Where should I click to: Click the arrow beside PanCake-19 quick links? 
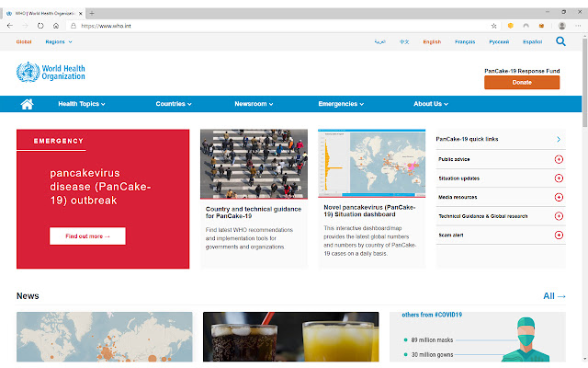click(559, 139)
